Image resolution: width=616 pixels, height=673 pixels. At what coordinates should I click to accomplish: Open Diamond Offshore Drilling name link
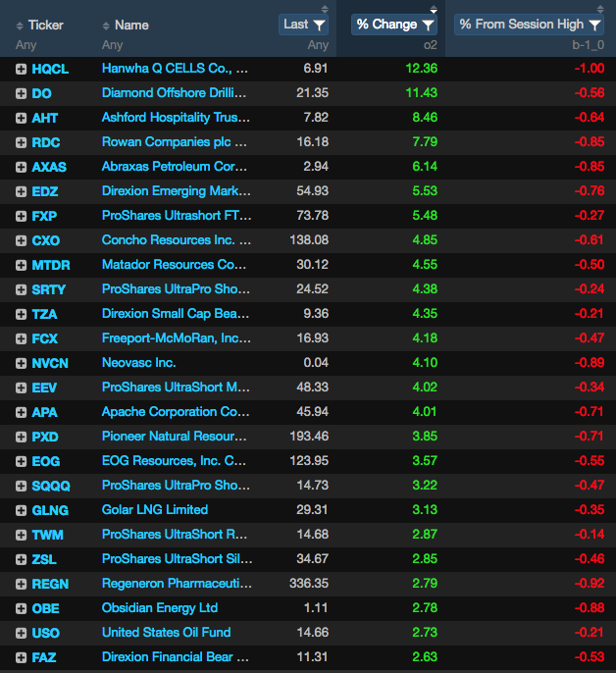click(x=174, y=92)
